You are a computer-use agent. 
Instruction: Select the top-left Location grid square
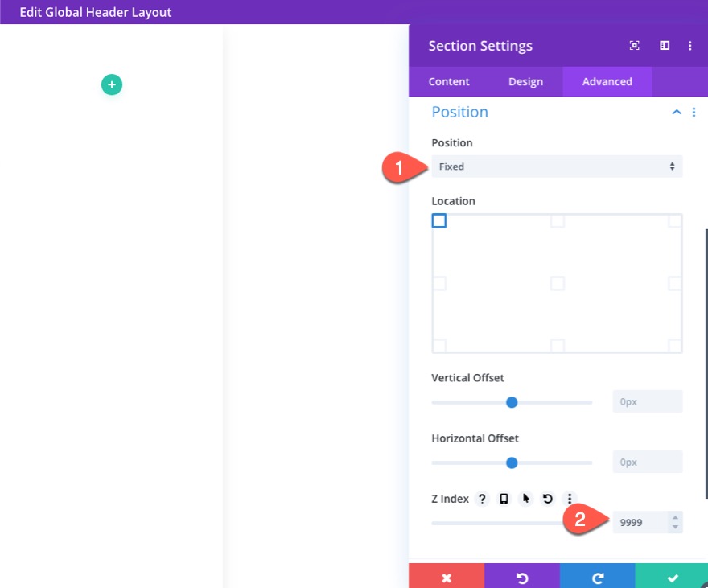[438, 220]
